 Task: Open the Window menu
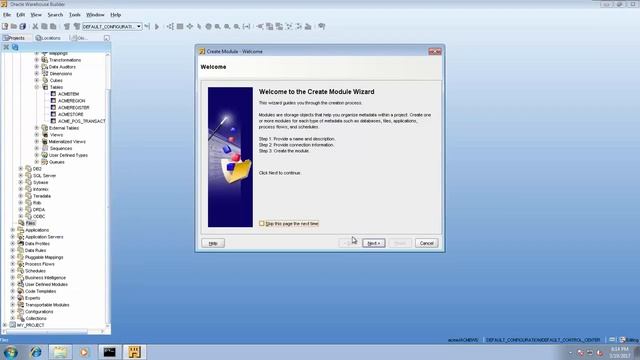tap(95, 15)
